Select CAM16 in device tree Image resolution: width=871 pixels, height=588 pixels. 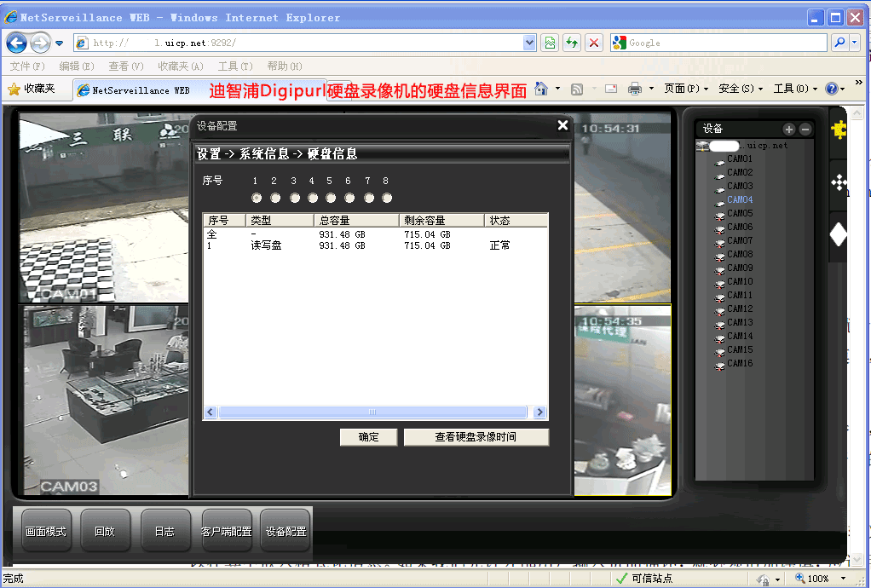click(740, 363)
